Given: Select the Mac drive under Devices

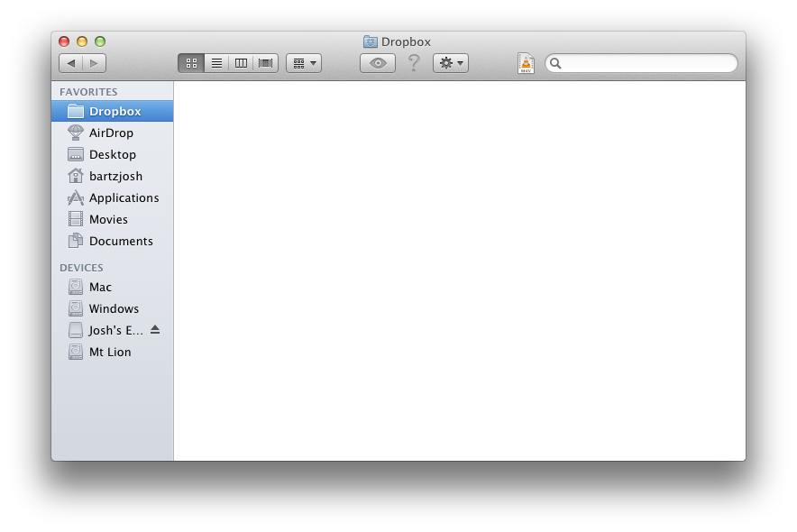Looking at the screenshot, I should 113,287.
